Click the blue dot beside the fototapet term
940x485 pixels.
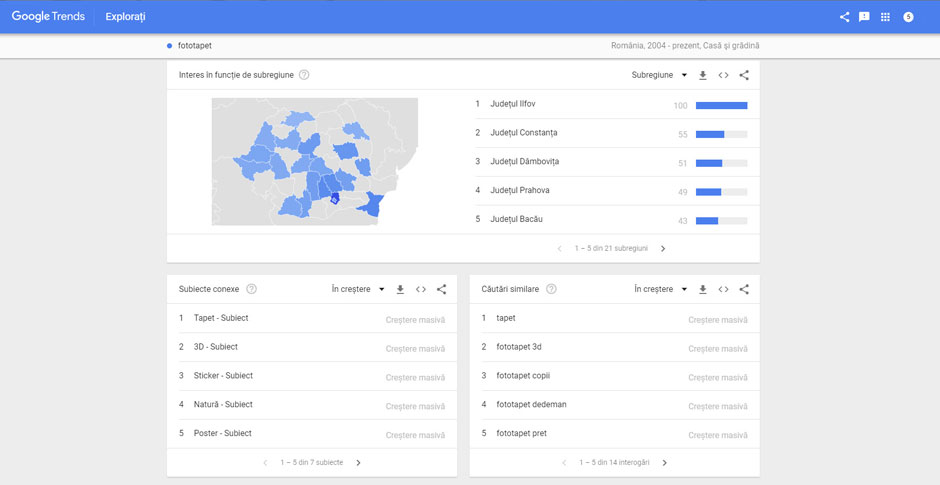pos(170,46)
